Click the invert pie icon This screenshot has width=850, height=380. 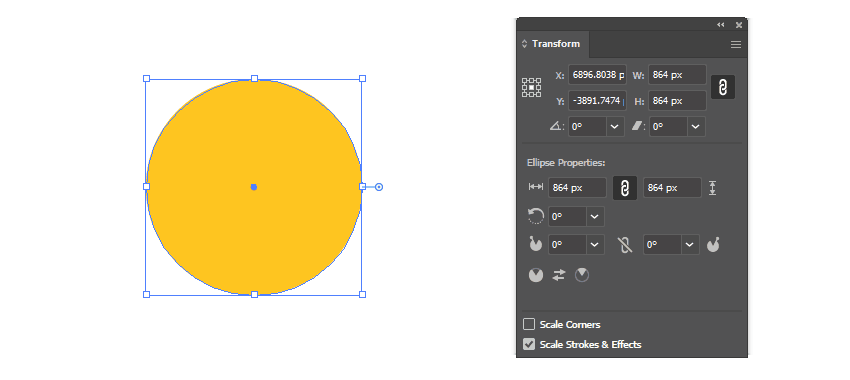[x=558, y=275]
